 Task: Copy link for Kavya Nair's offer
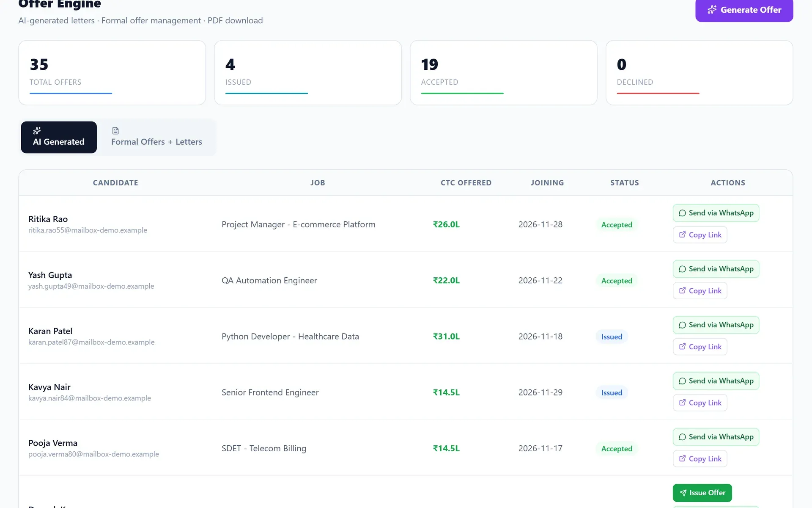(700, 403)
